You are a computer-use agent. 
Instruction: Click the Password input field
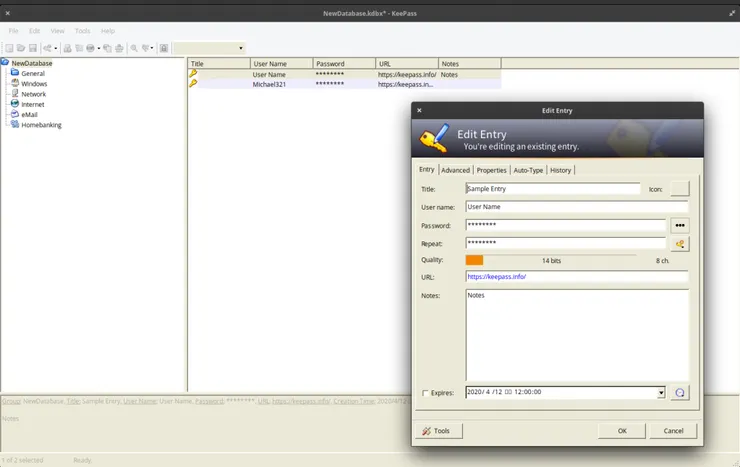click(565, 225)
